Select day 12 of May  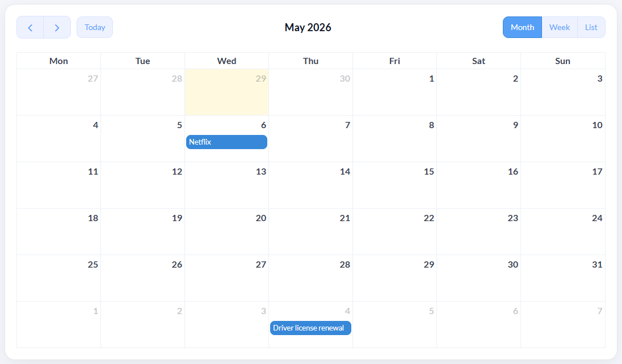click(143, 185)
